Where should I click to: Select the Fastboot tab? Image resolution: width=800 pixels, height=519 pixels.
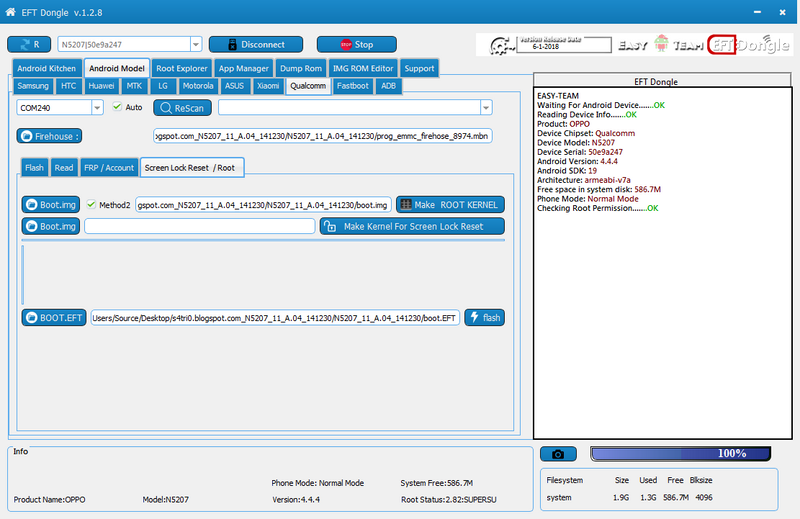352,86
